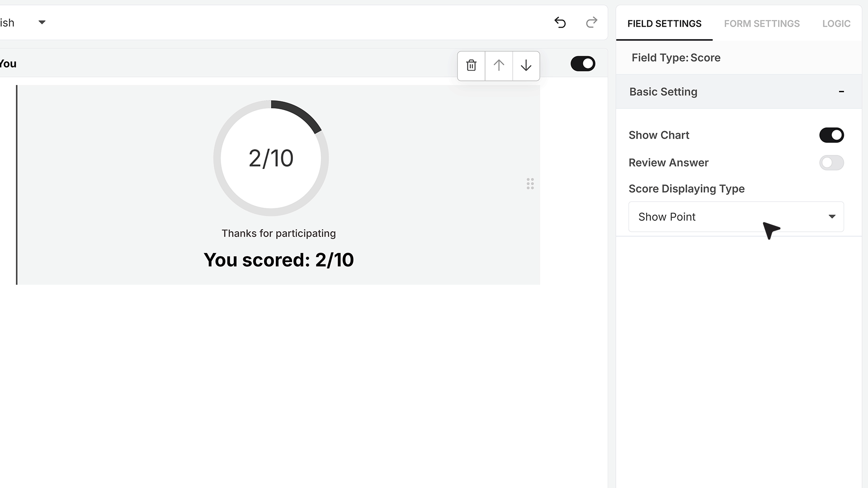Screen dimensions: 868x488
Task: Switch to the Form Settings tab
Action: [x=762, y=23]
